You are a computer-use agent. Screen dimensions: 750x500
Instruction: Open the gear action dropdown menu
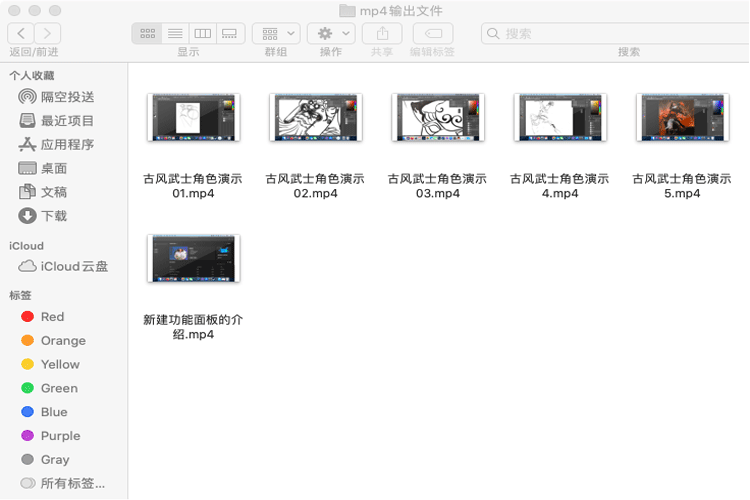[x=331, y=33]
